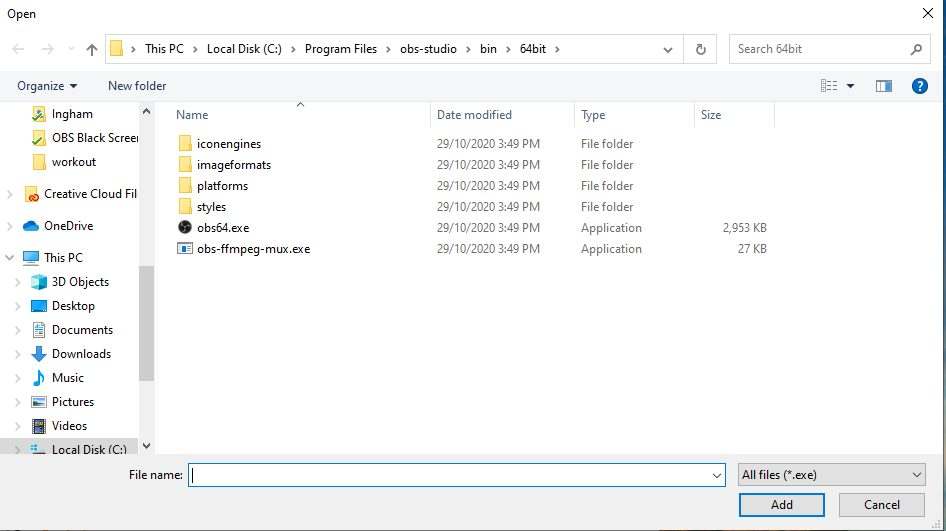Viewport: 946px width, 531px height.
Task: Select the obs-ffmpeg-mux.exe file icon
Action: [x=185, y=249]
